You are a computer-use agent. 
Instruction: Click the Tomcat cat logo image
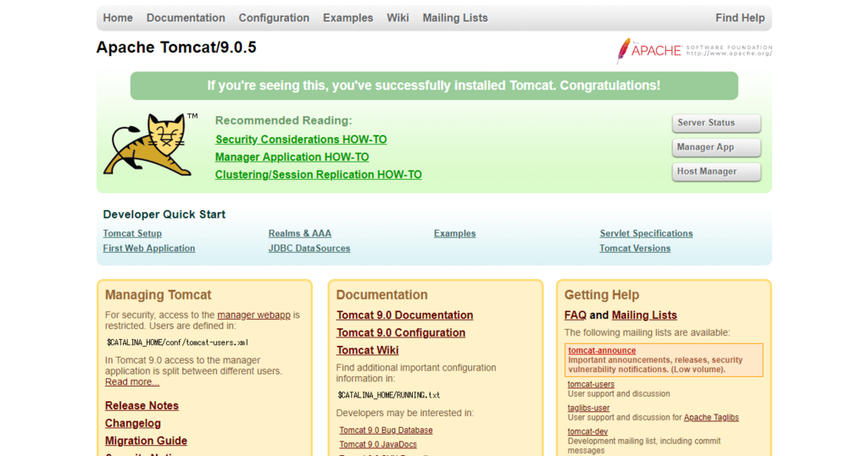[x=150, y=144]
